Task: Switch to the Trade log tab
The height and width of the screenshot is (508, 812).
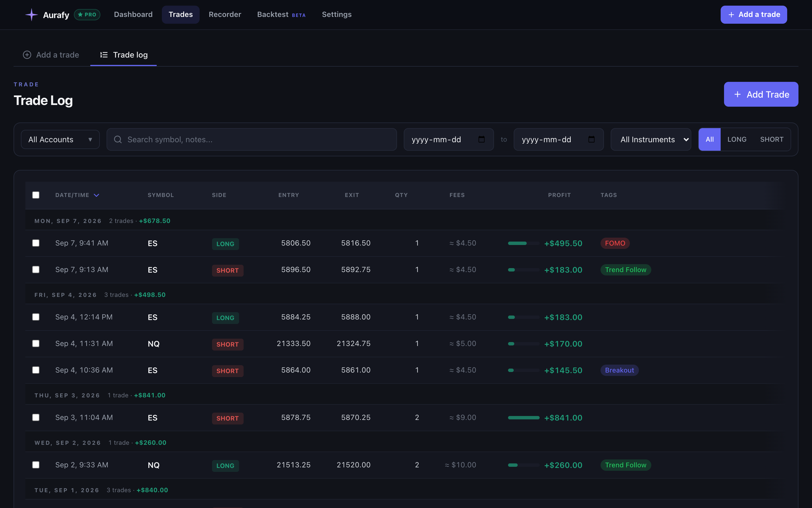Action: [x=123, y=55]
